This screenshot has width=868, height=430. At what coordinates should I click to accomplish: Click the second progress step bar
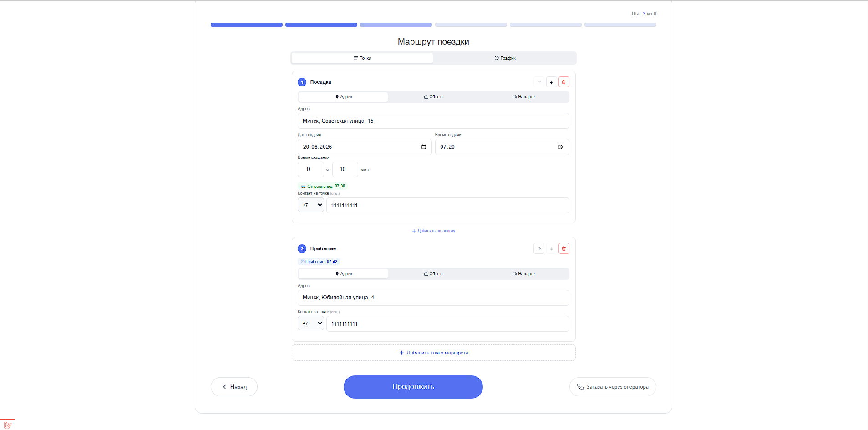[x=321, y=25]
